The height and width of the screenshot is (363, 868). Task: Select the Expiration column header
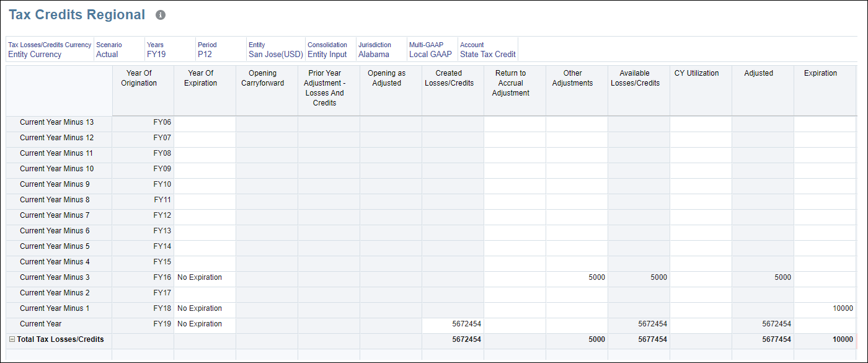(x=825, y=91)
